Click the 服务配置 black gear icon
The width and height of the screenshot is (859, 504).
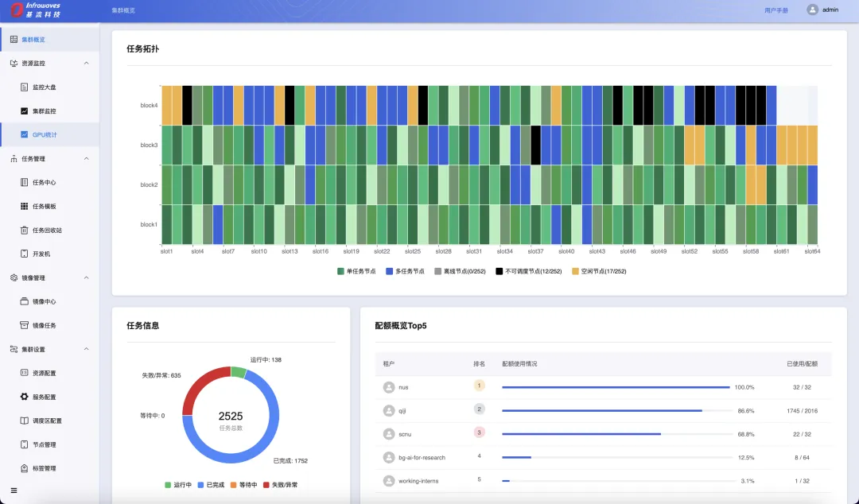coord(24,397)
